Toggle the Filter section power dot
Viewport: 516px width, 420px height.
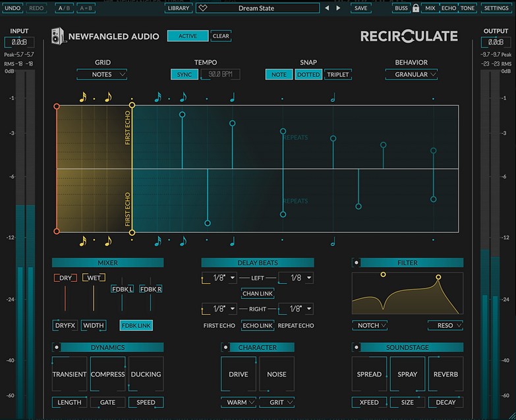click(x=356, y=263)
